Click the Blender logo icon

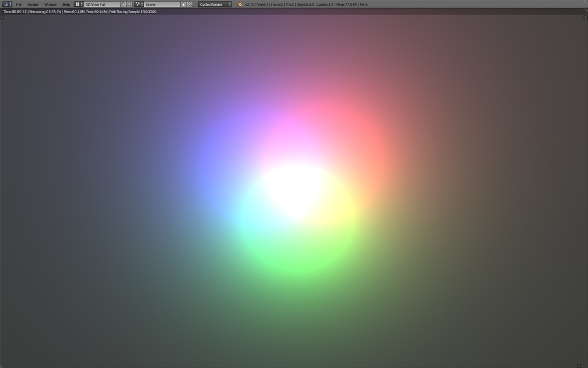tap(240, 5)
